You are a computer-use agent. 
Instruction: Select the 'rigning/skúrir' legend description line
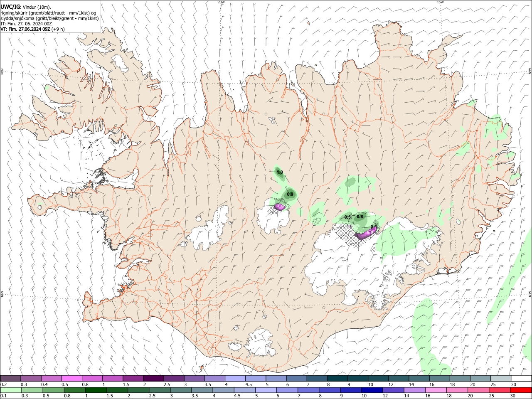click(x=48, y=13)
